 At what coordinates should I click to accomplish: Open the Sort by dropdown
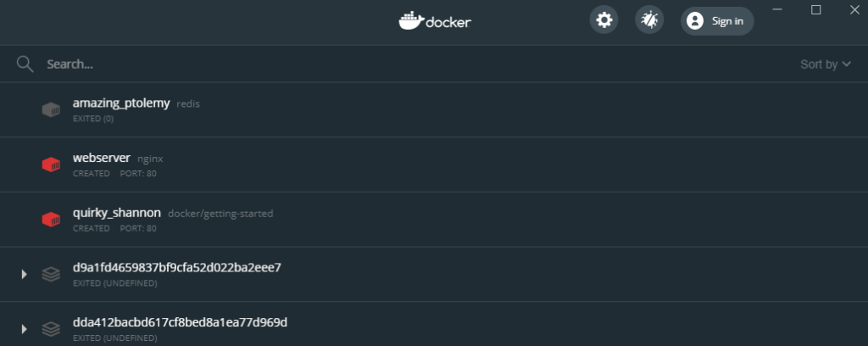pos(826,64)
